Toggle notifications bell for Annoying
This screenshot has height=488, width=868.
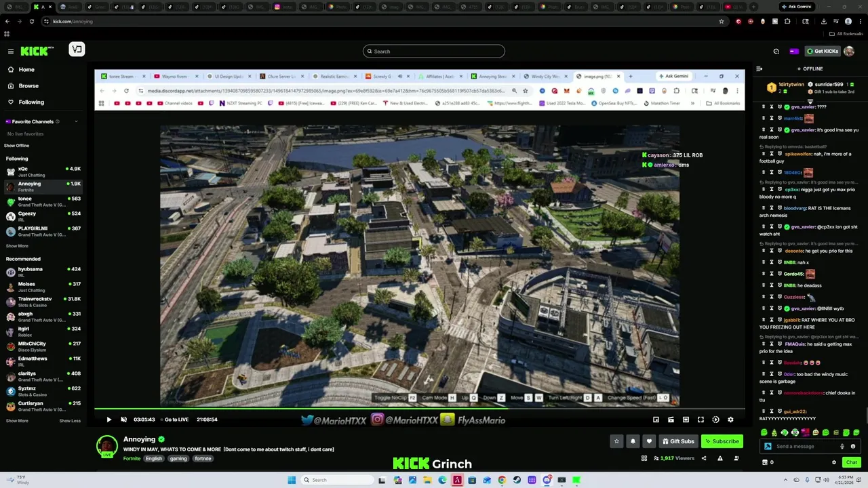coord(633,441)
